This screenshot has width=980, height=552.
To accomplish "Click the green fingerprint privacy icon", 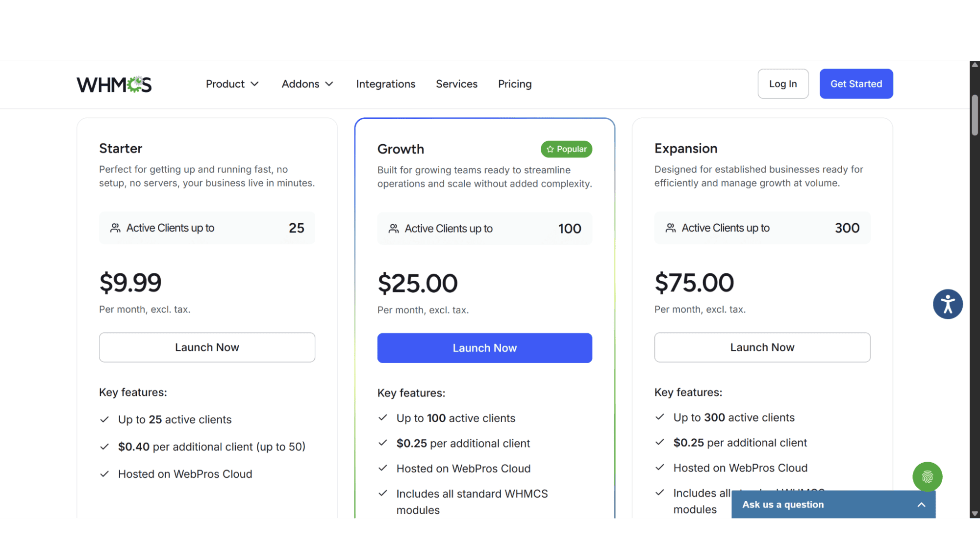I will tap(927, 476).
